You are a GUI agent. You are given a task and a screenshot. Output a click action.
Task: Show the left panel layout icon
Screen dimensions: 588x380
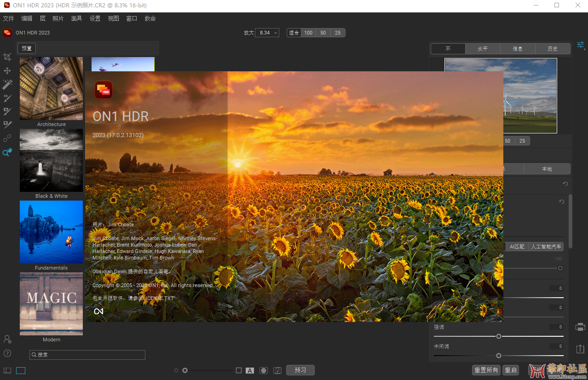click(7, 370)
